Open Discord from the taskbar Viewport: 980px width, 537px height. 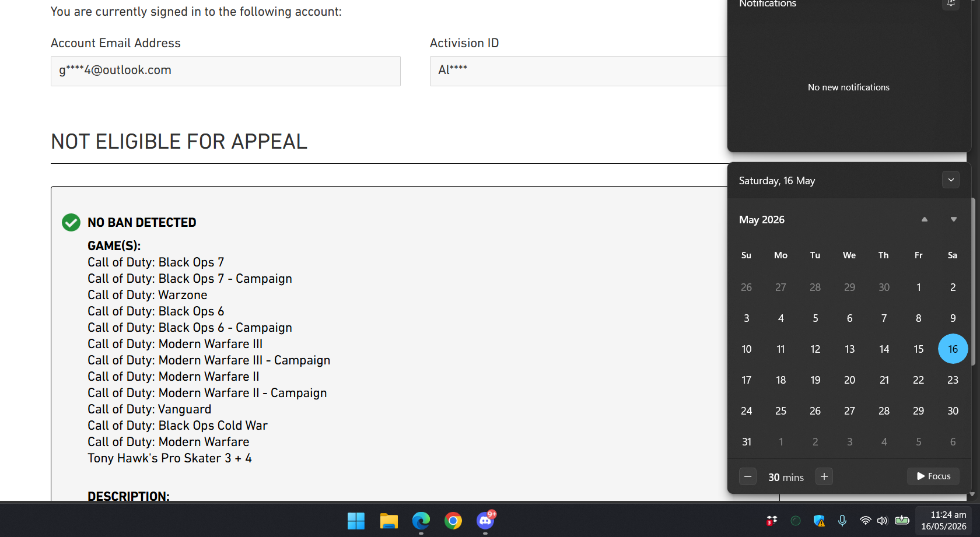point(486,521)
